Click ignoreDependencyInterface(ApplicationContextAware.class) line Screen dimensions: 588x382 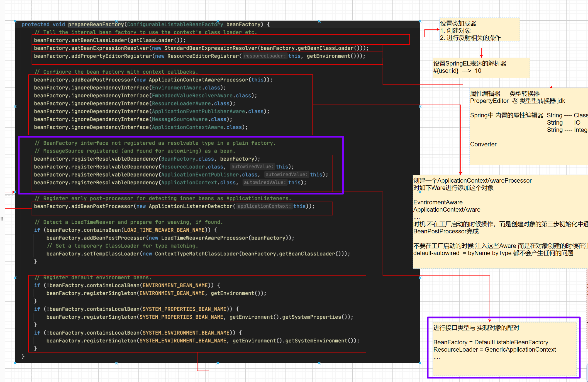141,127
